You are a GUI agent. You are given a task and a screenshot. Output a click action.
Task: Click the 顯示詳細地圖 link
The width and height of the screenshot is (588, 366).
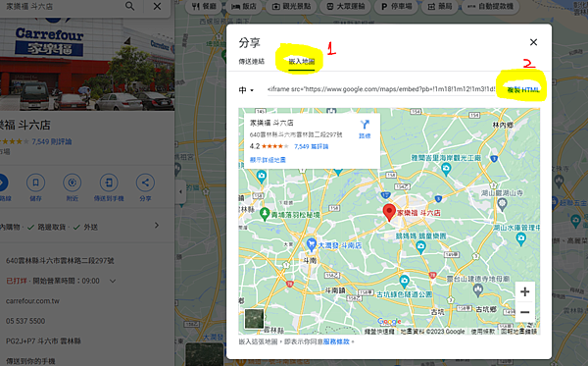click(268, 160)
